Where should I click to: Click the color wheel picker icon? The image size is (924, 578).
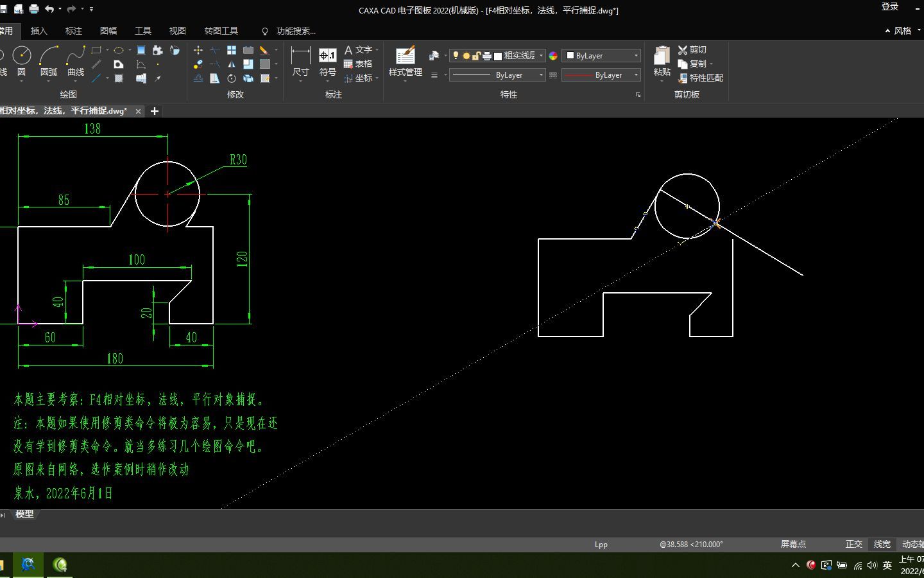click(553, 56)
